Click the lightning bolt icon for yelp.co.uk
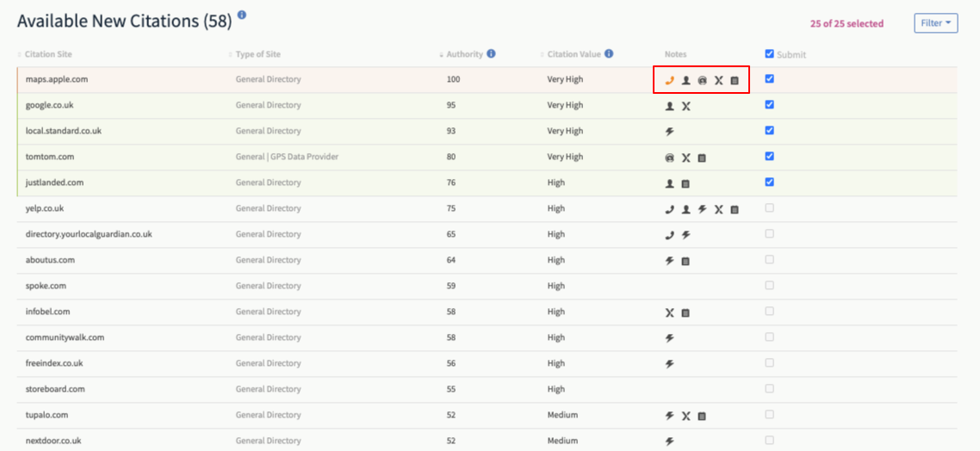 click(x=702, y=209)
